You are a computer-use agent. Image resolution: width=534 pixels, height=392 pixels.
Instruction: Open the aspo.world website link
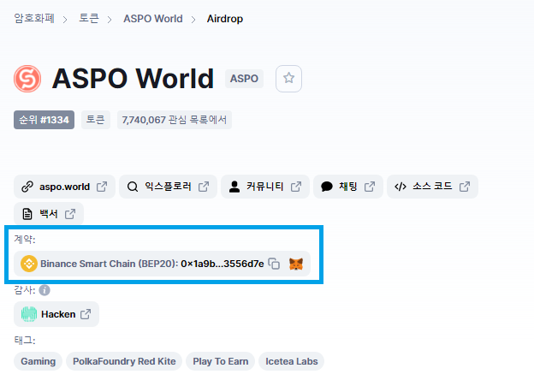64,187
